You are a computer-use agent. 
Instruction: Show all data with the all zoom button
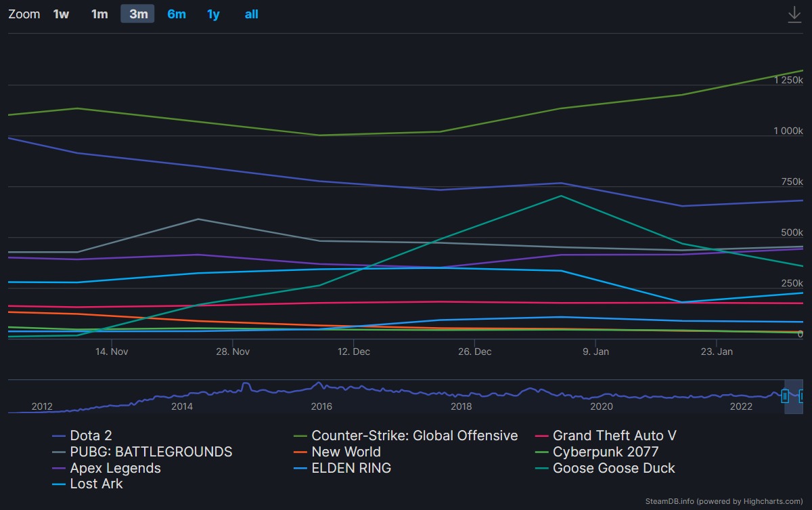pos(252,14)
